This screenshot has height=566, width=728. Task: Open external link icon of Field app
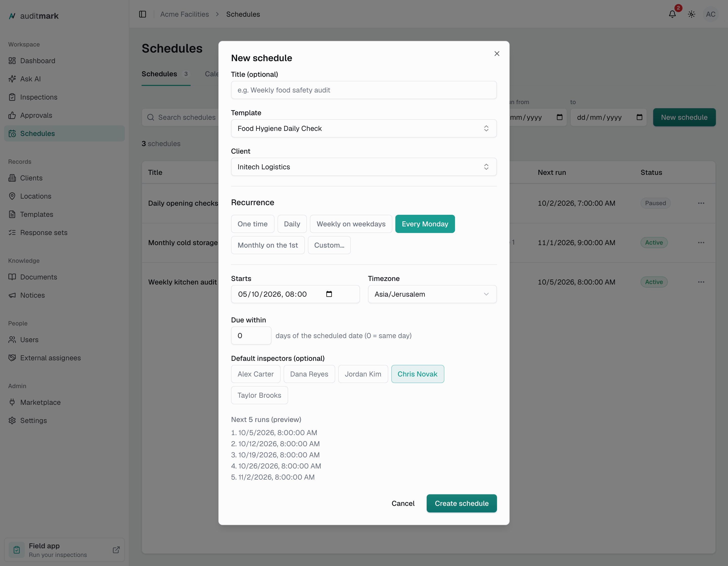116,550
